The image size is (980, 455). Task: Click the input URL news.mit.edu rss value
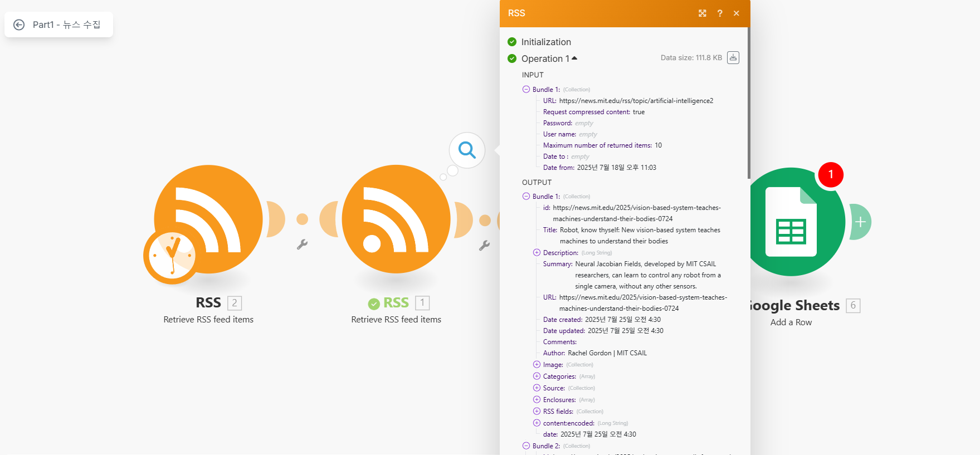(x=636, y=101)
